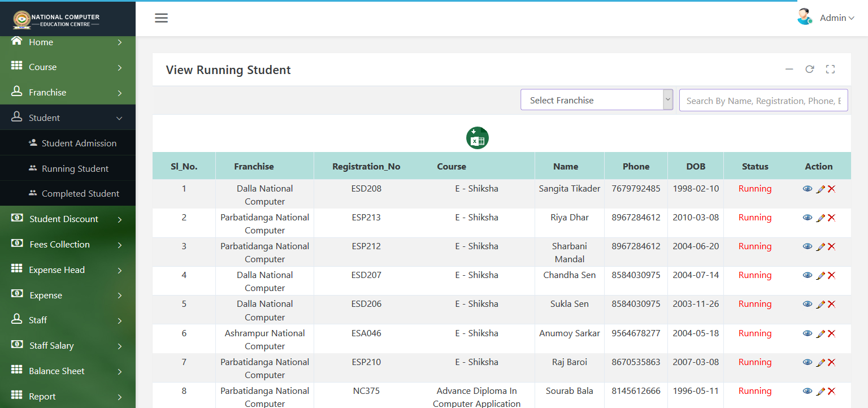View details eye icon for Chandha Sen
868x408 pixels.
(x=808, y=275)
